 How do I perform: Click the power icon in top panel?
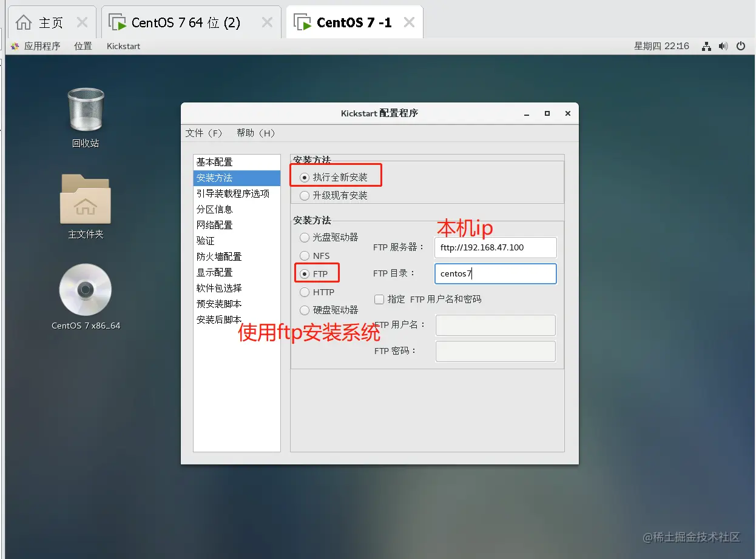pyautogui.click(x=741, y=46)
